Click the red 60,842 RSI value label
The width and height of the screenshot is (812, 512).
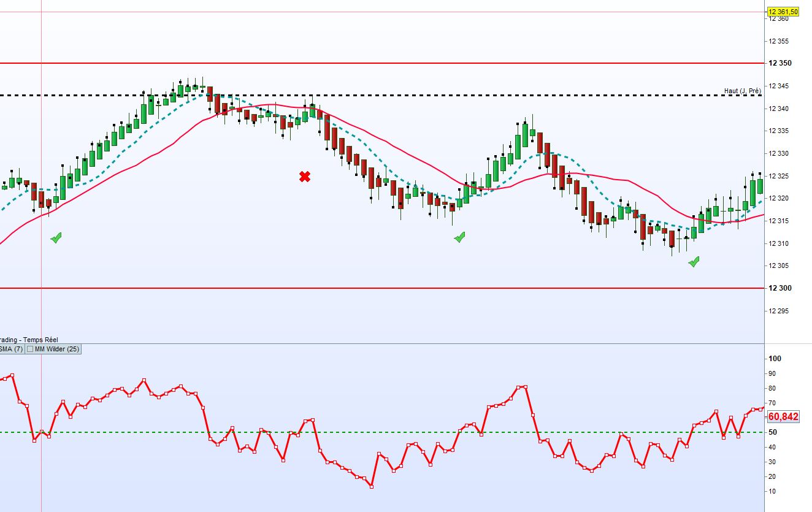pos(783,416)
